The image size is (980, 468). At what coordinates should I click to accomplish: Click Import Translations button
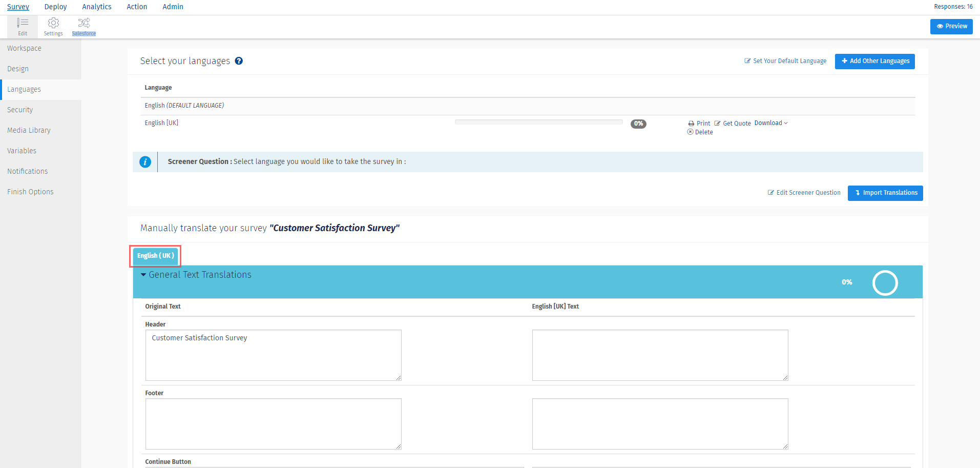pos(885,193)
